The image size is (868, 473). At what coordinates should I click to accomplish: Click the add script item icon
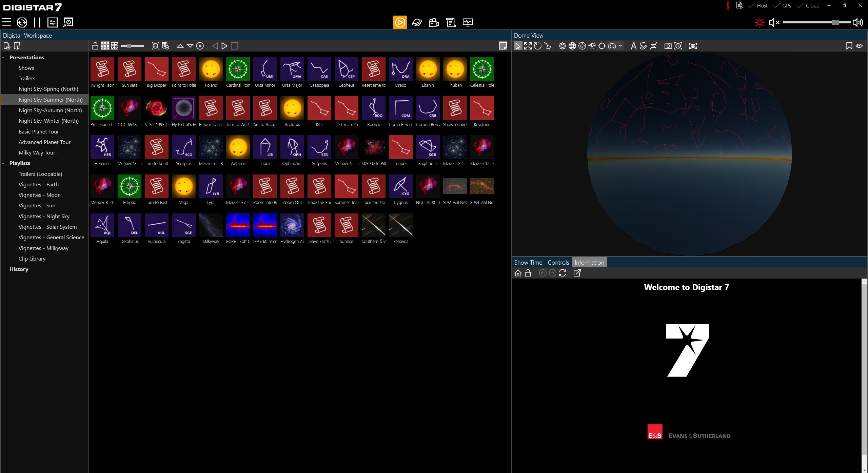pos(165,46)
